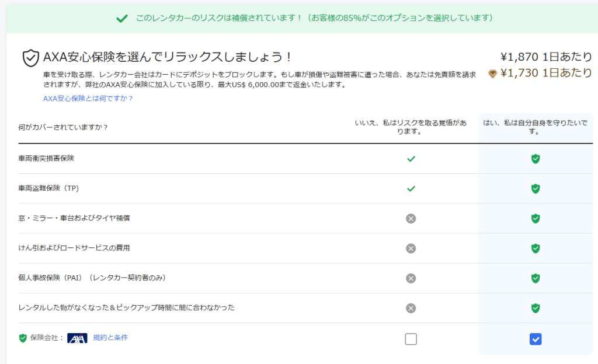Click grey X in レンタルした物がなくなった row
The width and height of the screenshot is (598, 364).
(411, 308)
